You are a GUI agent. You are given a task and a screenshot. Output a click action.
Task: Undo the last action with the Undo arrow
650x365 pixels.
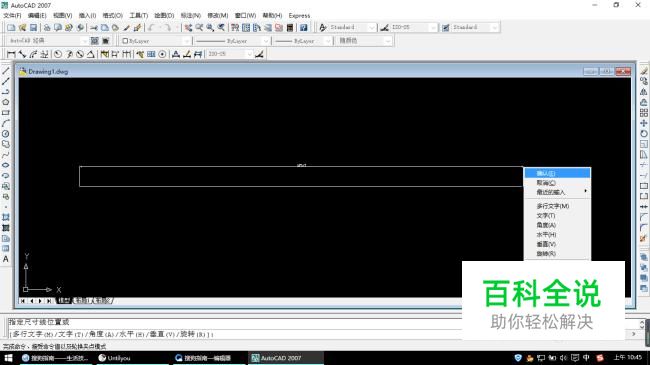click(152, 27)
